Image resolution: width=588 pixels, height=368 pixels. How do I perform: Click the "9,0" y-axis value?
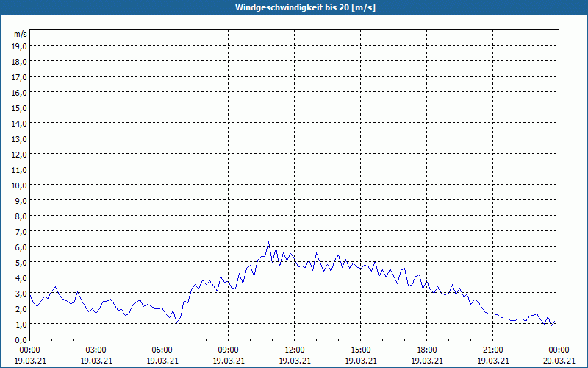(x=22, y=200)
